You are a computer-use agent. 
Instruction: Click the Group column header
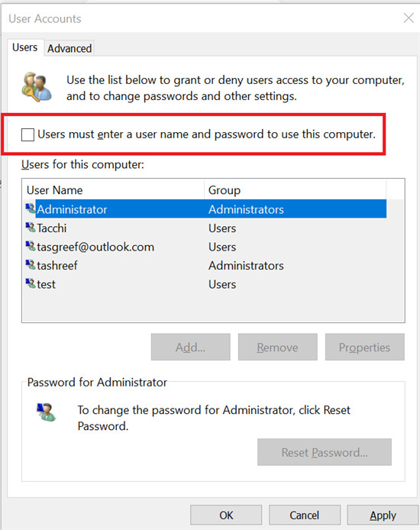coord(295,190)
